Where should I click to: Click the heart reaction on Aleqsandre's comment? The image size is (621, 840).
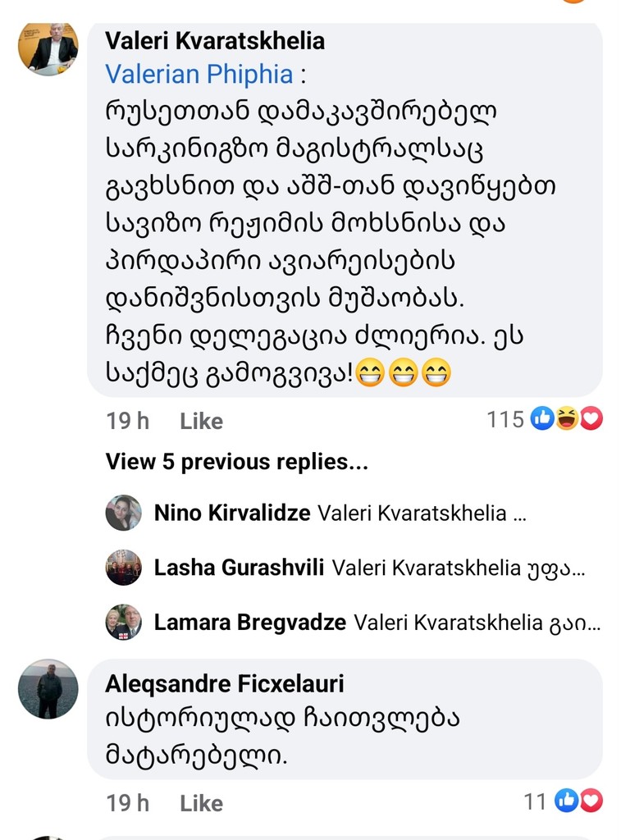click(591, 801)
